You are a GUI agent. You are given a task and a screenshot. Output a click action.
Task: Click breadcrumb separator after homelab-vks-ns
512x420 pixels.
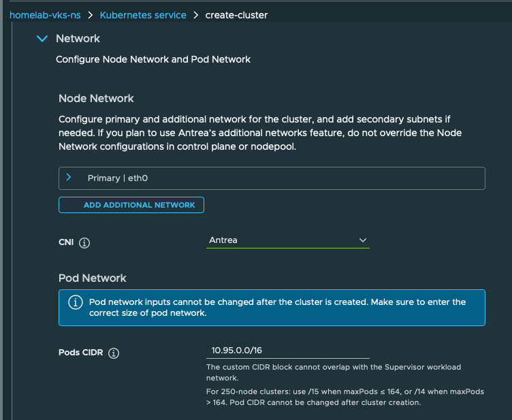click(x=91, y=15)
